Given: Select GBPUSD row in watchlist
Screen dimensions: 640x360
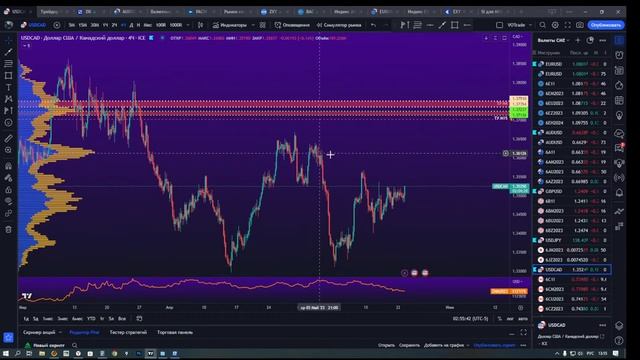Looking at the screenshot, I should 572,191.
